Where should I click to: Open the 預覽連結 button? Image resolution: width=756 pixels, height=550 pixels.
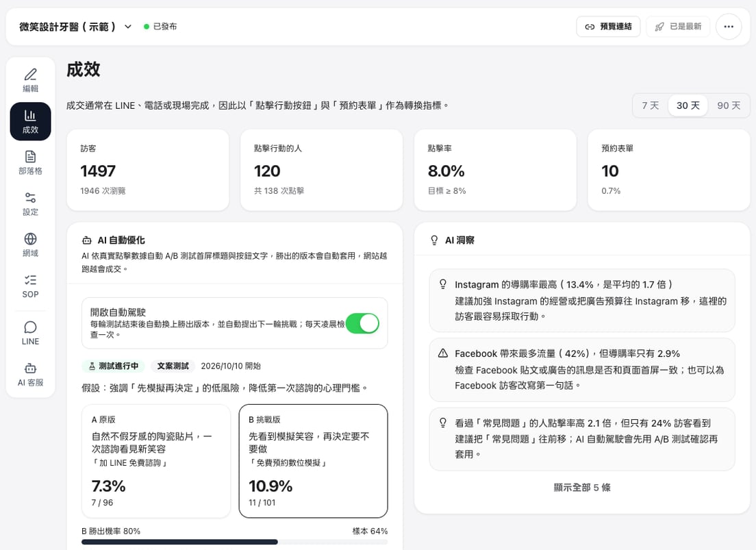[x=608, y=27]
